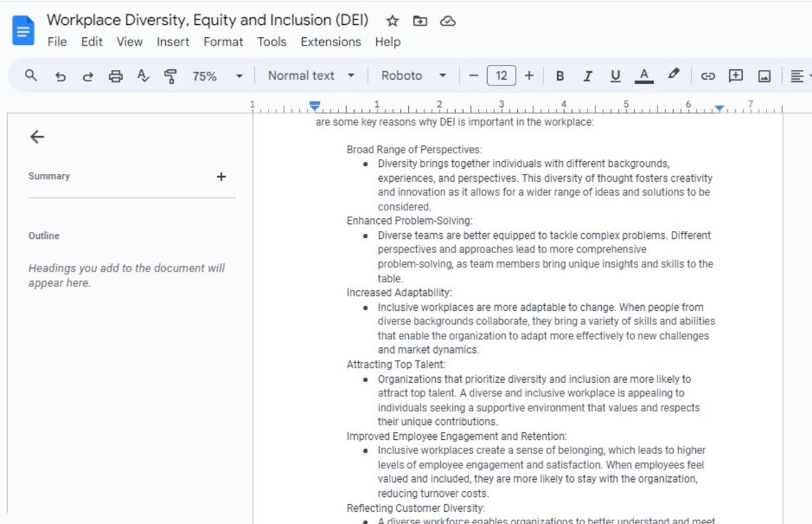Toggle underline formatting
The height and width of the screenshot is (524, 812).
point(615,76)
